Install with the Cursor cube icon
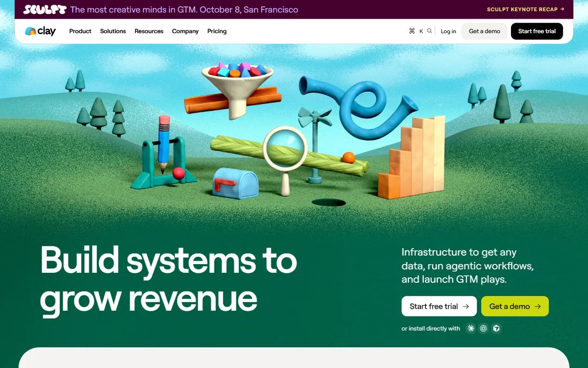The height and width of the screenshot is (368, 588). coord(496,328)
